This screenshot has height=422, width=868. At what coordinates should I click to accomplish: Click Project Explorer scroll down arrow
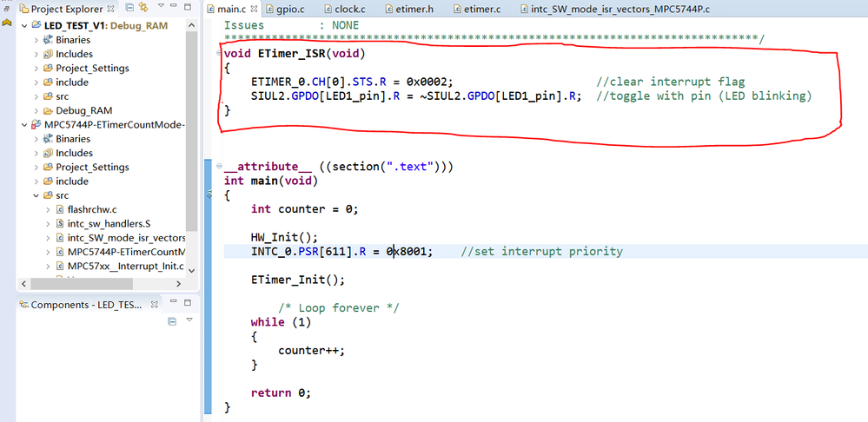(x=191, y=270)
